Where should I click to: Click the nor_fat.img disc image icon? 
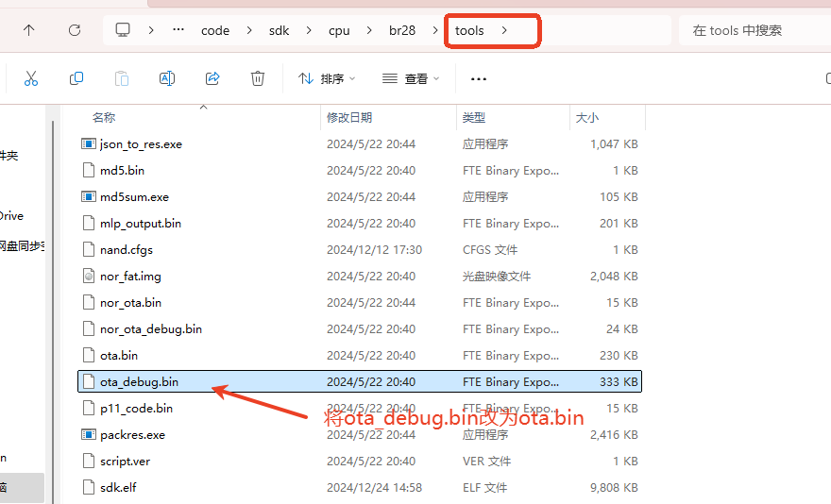[x=89, y=277]
